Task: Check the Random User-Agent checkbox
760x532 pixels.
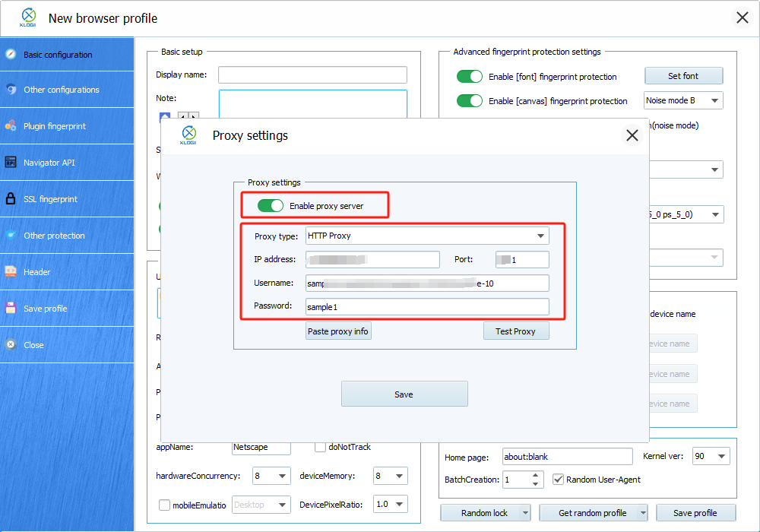Action: pyautogui.click(x=558, y=480)
